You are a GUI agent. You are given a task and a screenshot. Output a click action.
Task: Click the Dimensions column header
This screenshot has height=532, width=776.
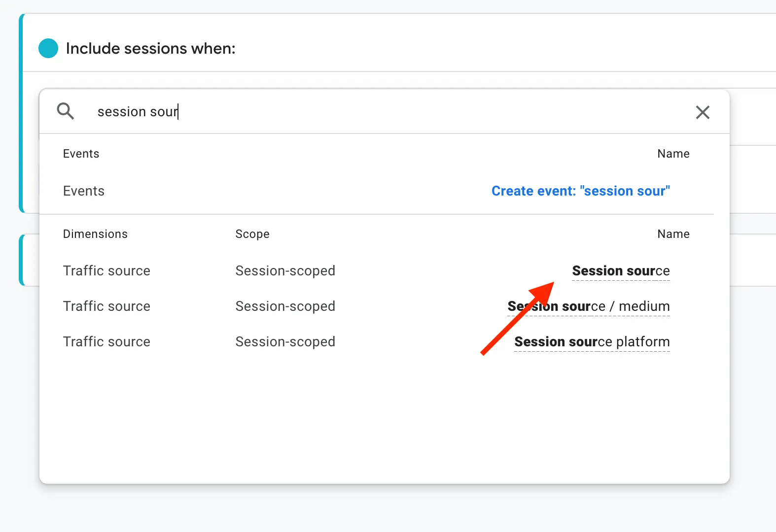(95, 234)
